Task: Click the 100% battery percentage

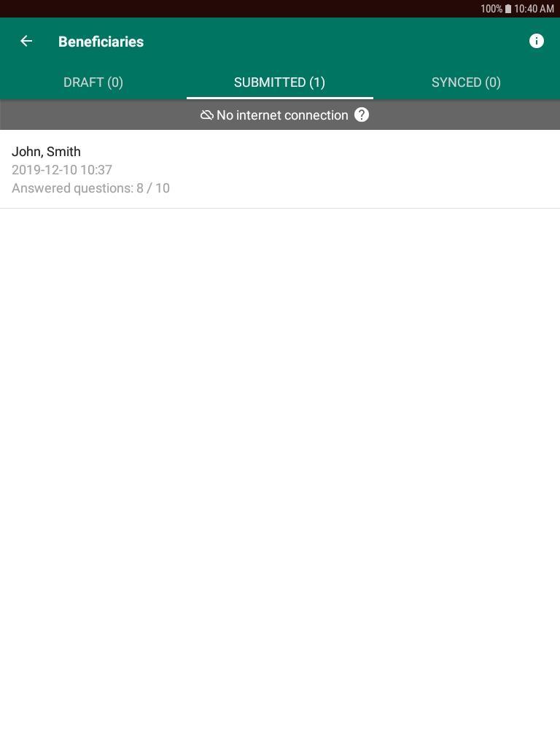Action: 491,9
